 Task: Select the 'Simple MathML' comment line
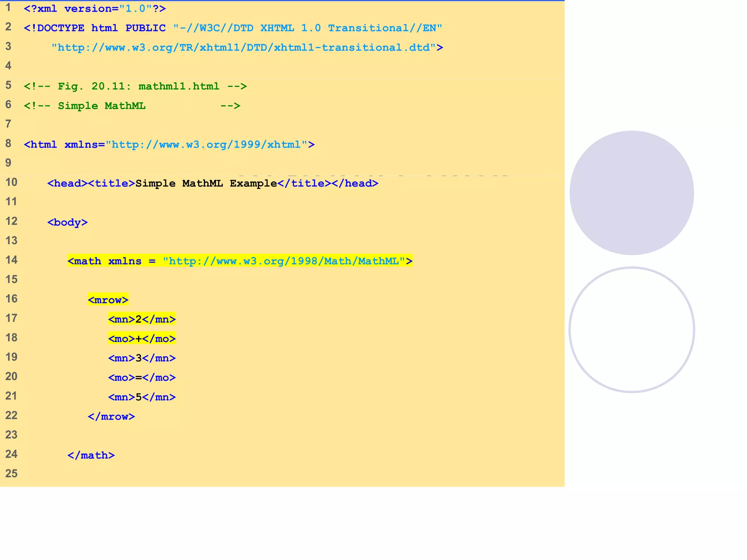coord(132,106)
